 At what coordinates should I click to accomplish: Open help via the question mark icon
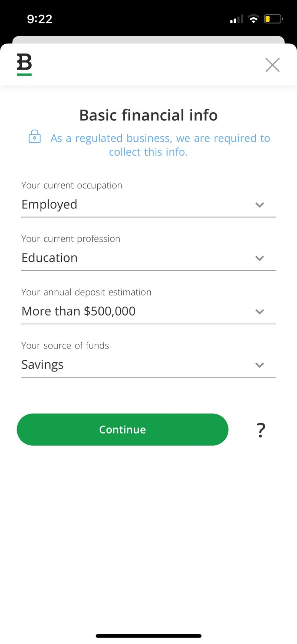pos(261,430)
